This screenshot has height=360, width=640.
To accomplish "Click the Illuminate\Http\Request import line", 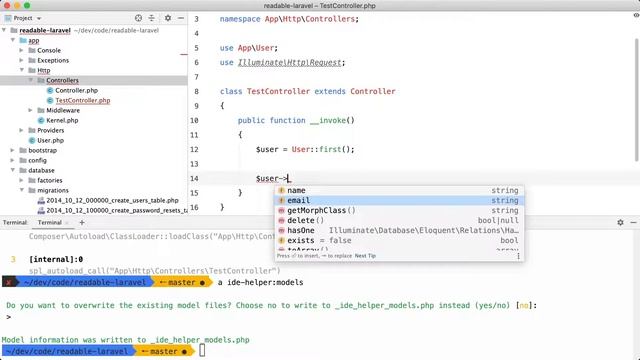I will (x=282, y=62).
